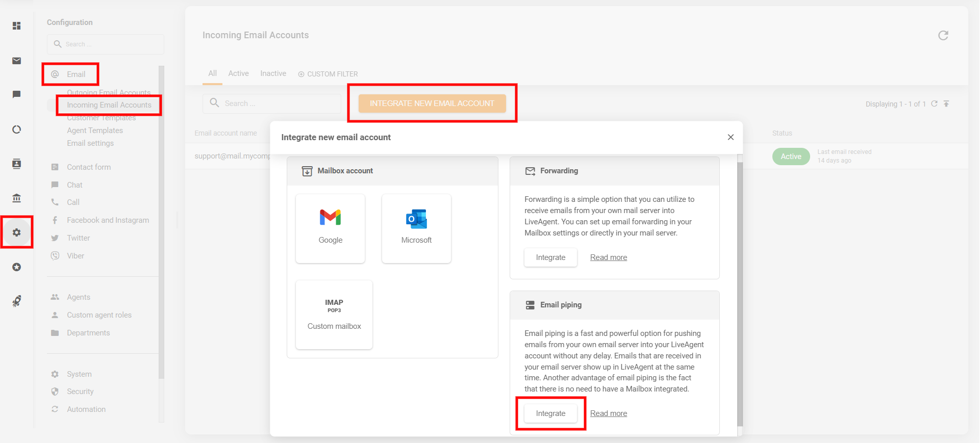Switch to the Active filter tab

click(x=238, y=73)
